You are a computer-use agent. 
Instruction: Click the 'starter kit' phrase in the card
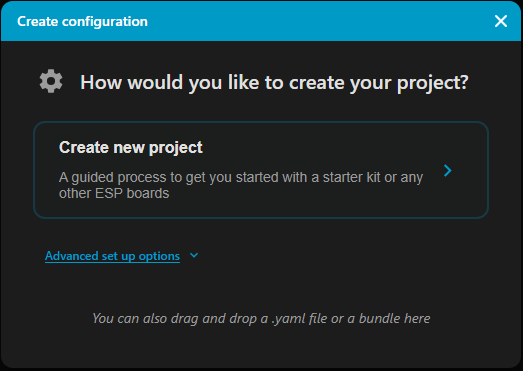point(352,177)
